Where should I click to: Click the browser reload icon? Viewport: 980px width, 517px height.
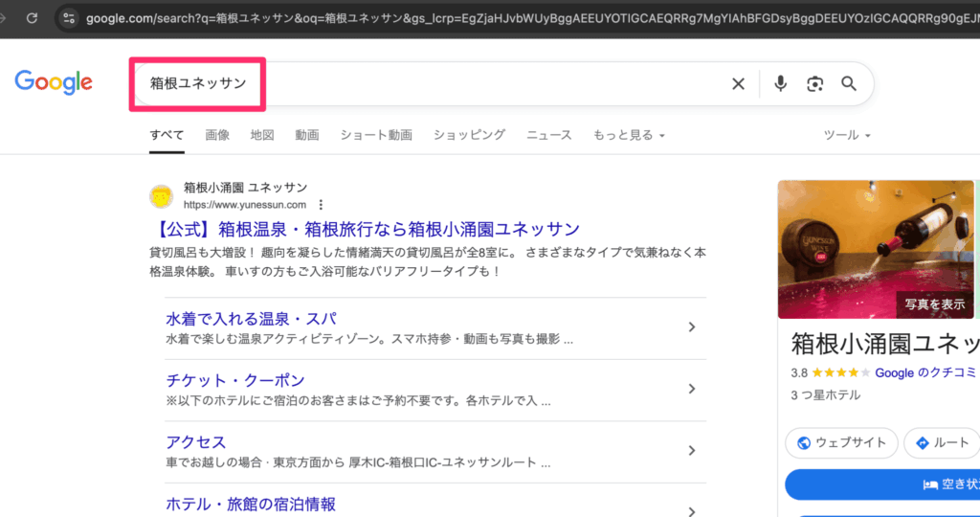32,18
